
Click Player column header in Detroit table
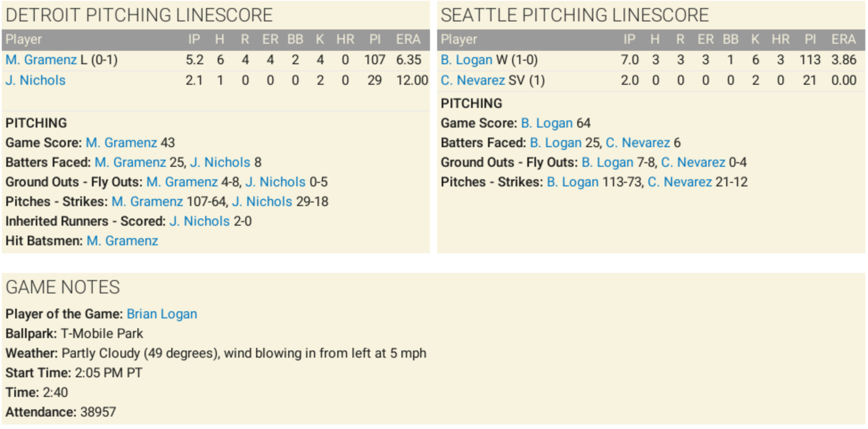click(24, 40)
